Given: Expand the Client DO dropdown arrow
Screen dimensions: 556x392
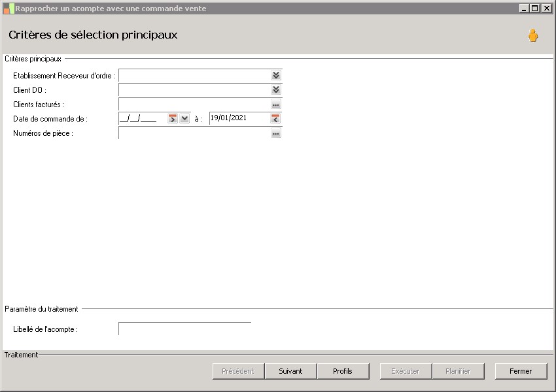Looking at the screenshot, I should [276, 90].
